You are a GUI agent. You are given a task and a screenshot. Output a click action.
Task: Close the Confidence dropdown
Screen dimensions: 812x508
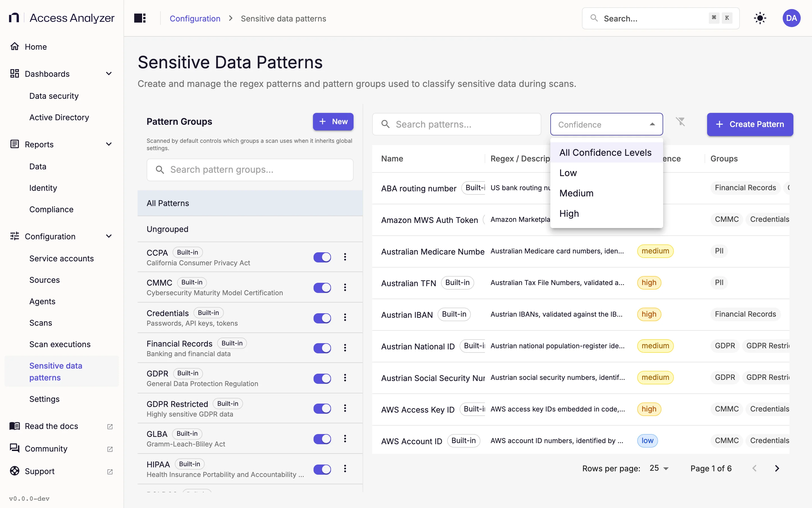coord(606,124)
